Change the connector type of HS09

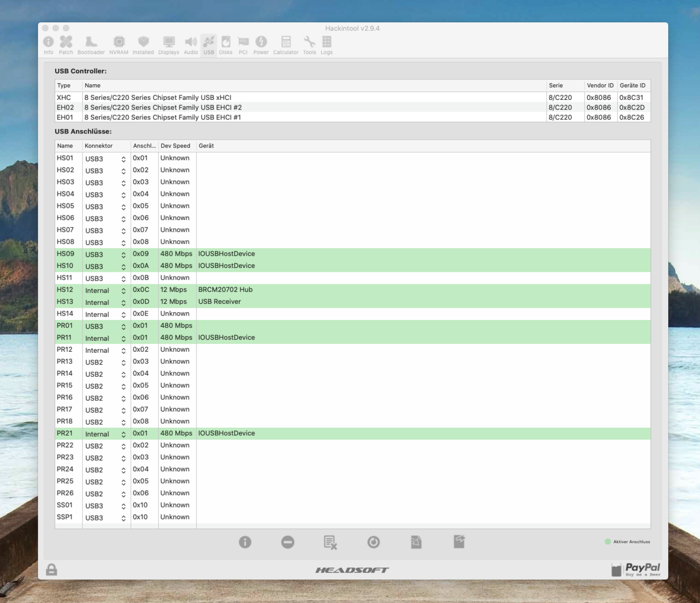point(106,255)
